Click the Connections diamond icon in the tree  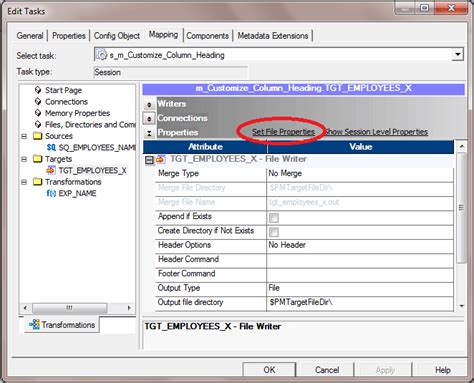[x=38, y=101]
